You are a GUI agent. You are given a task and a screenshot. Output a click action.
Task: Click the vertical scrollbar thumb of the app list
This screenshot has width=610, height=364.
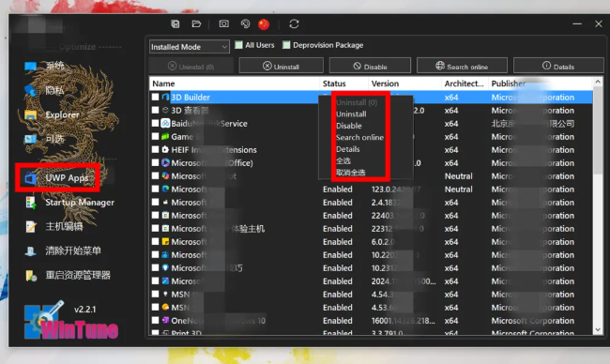598,130
